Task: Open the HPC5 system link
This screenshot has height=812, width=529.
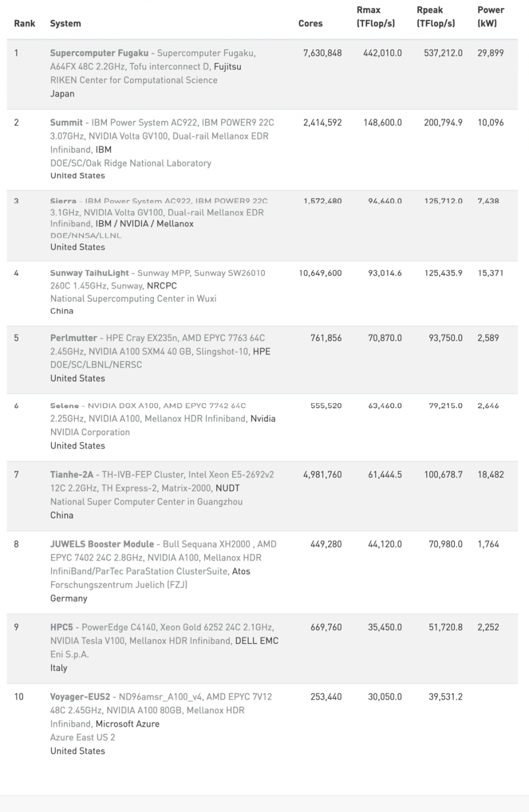Action: coord(61,627)
